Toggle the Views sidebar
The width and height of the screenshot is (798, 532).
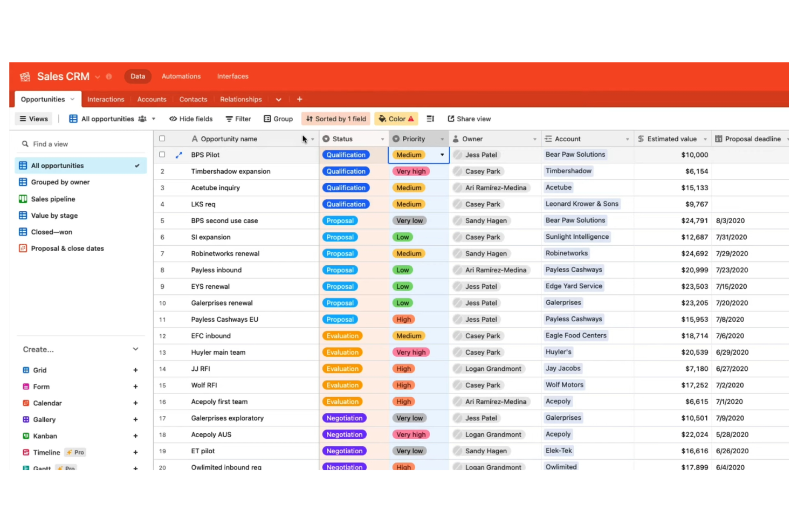click(33, 119)
